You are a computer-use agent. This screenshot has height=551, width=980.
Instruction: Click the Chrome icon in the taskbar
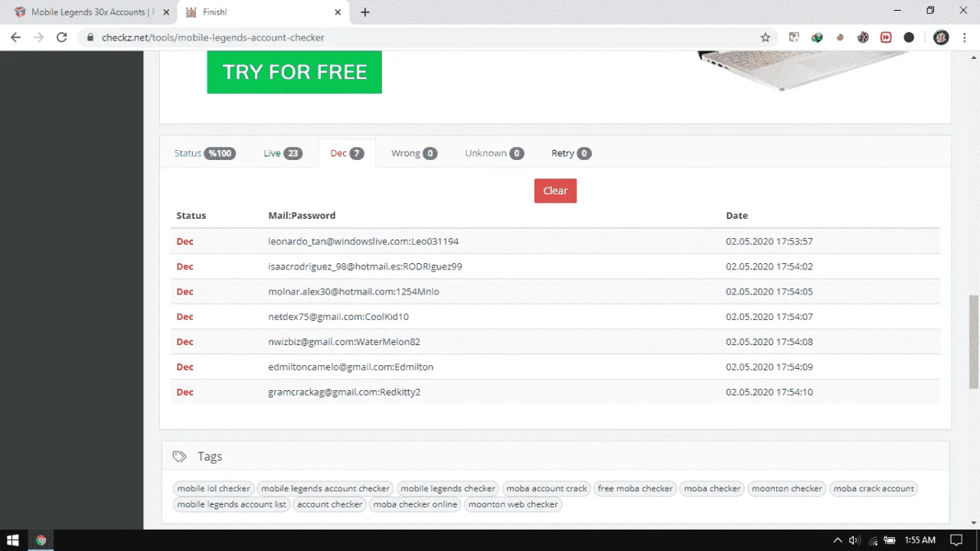pos(41,540)
